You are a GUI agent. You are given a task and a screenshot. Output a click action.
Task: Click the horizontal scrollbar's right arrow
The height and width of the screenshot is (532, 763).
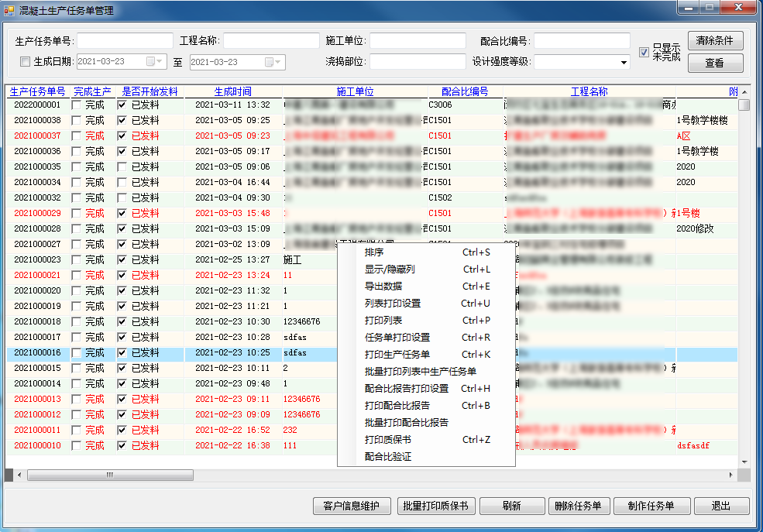click(x=731, y=475)
